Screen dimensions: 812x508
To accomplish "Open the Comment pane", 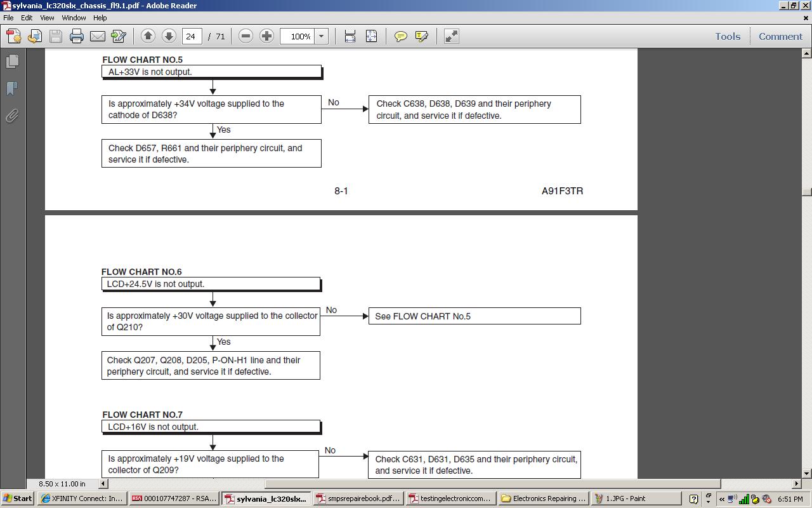I will point(780,36).
